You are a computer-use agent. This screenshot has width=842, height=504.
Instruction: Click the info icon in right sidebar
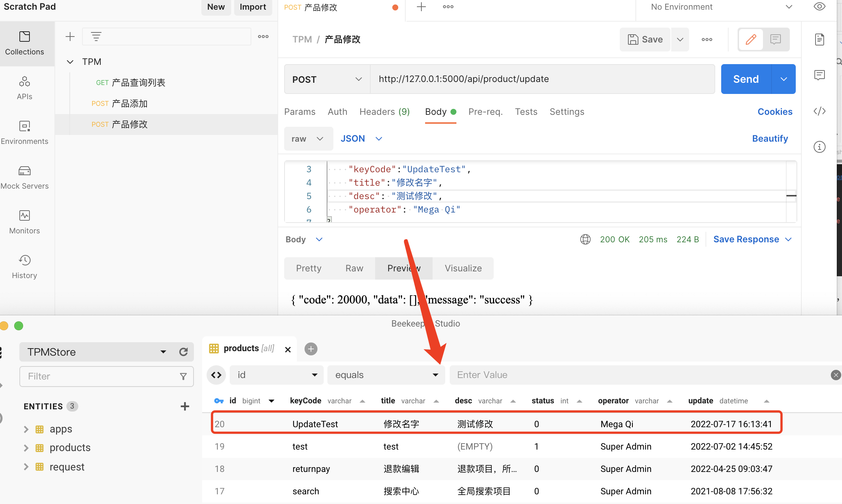pyautogui.click(x=819, y=147)
